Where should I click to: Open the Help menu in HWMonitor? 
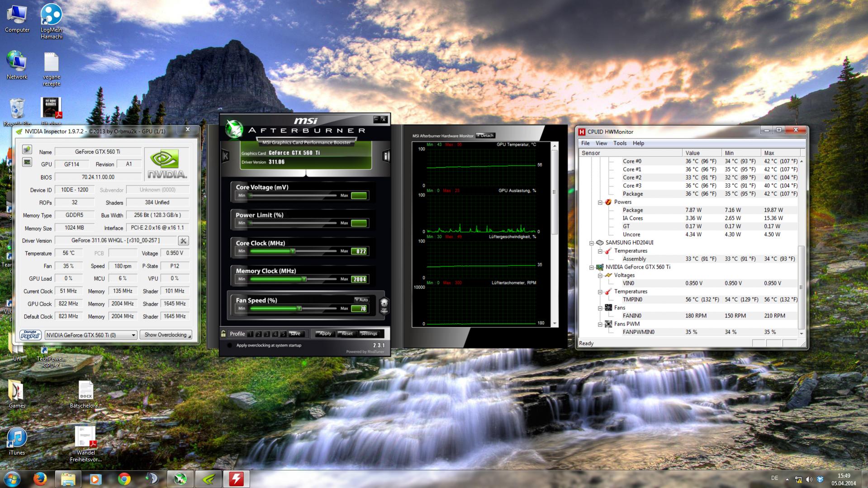click(638, 143)
